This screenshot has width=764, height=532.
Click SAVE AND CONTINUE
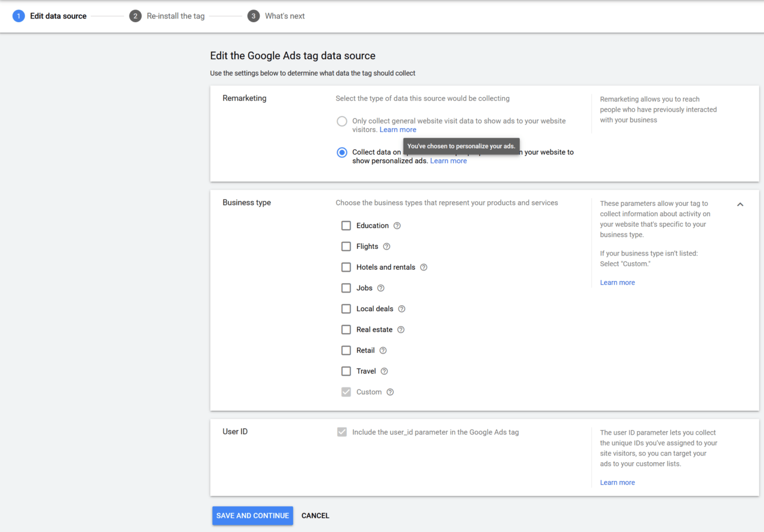[252, 515]
